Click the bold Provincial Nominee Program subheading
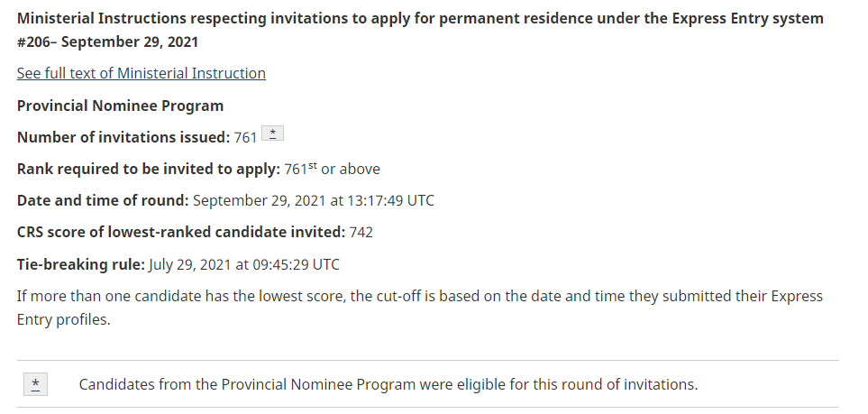The width and height of the screenshot is (868, 414). 120,106
